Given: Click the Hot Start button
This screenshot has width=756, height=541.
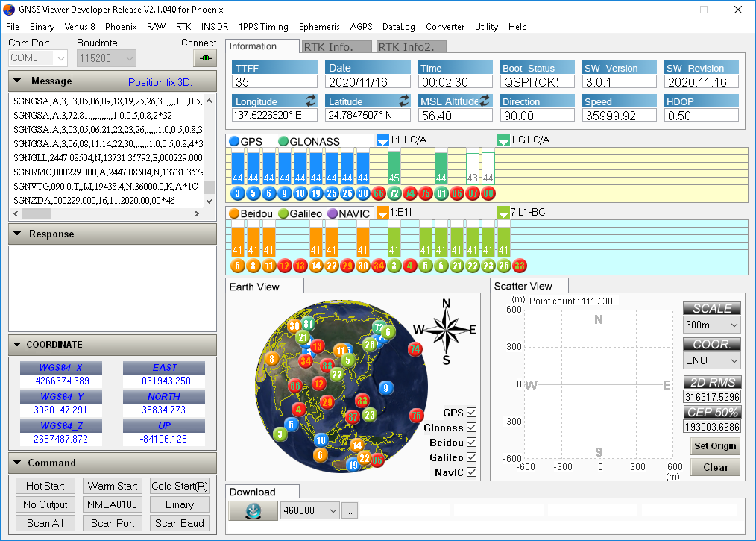Looking at the screenshot, I should click(45, 486).
